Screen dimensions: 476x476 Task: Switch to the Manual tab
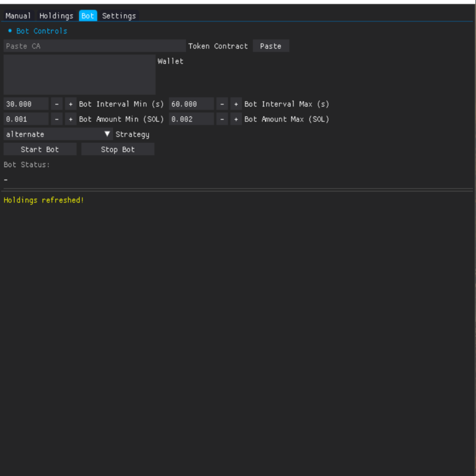coord(18,16)
